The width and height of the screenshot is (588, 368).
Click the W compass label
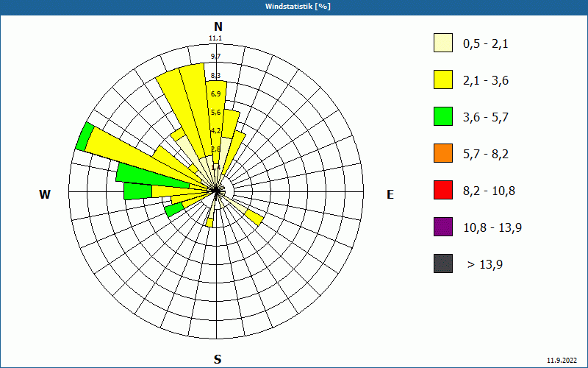point(45,194)
